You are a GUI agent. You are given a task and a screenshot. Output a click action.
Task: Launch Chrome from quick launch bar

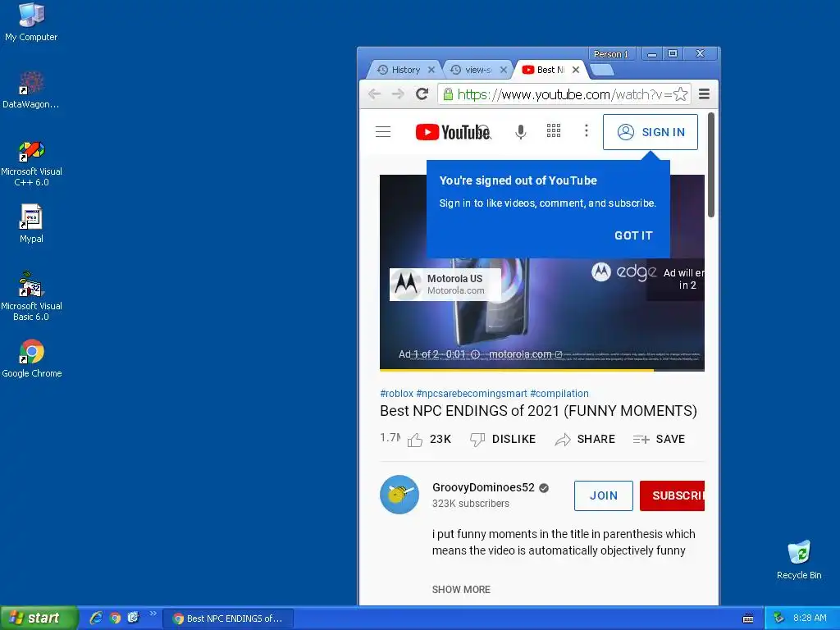tap(115, 618)
